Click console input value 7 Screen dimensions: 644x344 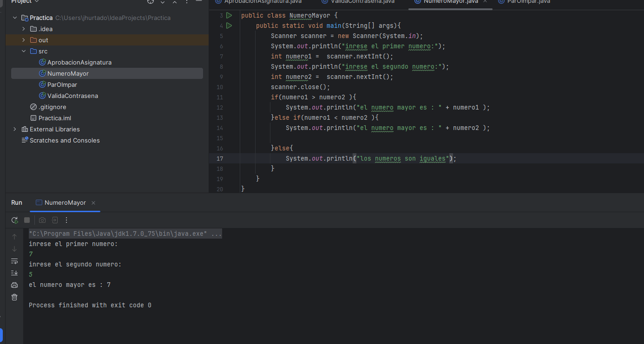(x=31, y=254)
